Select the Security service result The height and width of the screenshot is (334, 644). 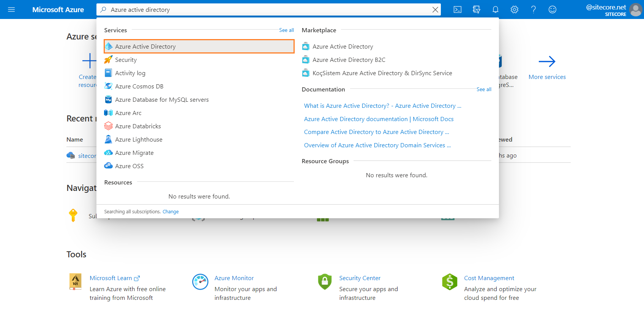[199, 60]
